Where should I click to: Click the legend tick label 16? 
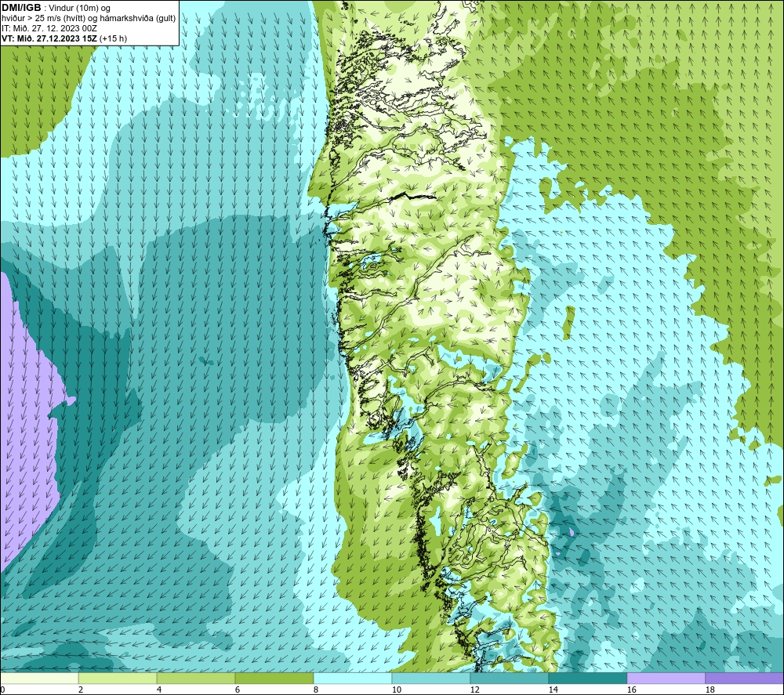point(631,690)
